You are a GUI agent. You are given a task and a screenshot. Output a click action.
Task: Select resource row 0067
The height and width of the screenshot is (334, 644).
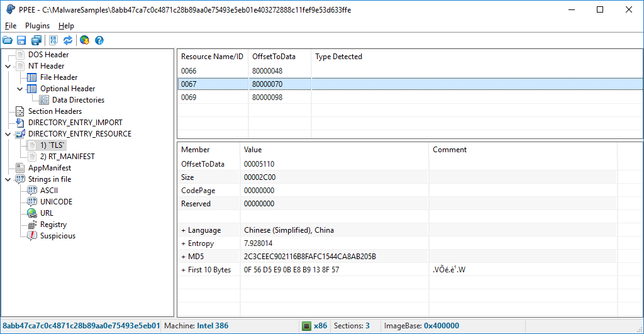point(410,84)
